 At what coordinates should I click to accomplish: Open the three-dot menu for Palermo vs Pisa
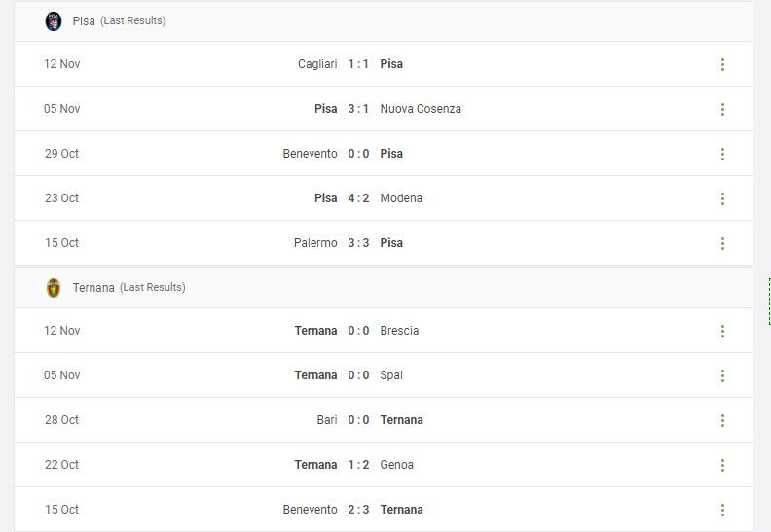tap(722, 243)
